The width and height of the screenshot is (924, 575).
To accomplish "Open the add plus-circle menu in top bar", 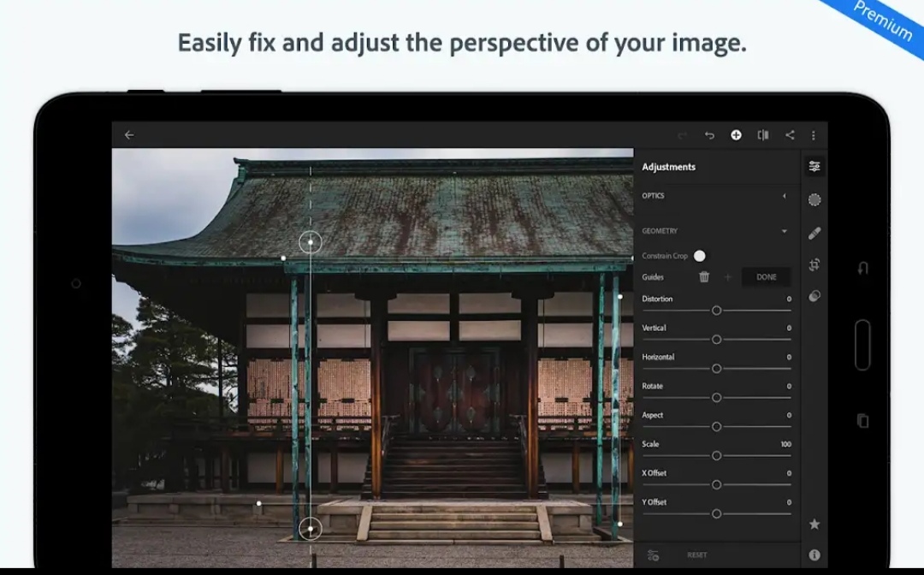I will coord(736,135).
